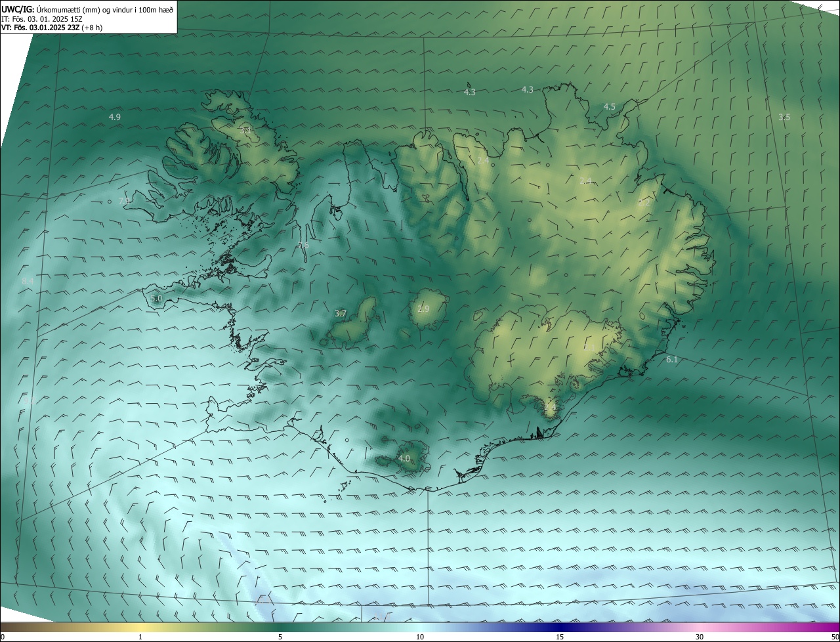Click the 4.0 value on the map
This screenshot has height=642, width=840.
[404, 458]
